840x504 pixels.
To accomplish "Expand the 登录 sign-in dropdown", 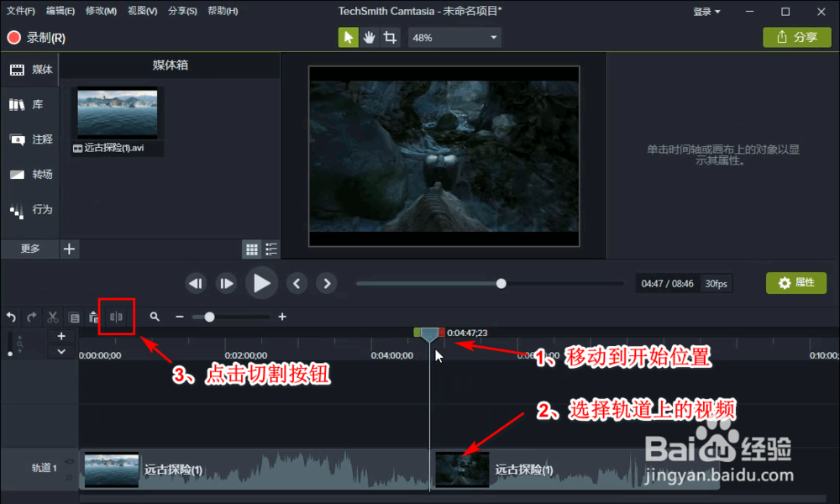I will 706,11.
